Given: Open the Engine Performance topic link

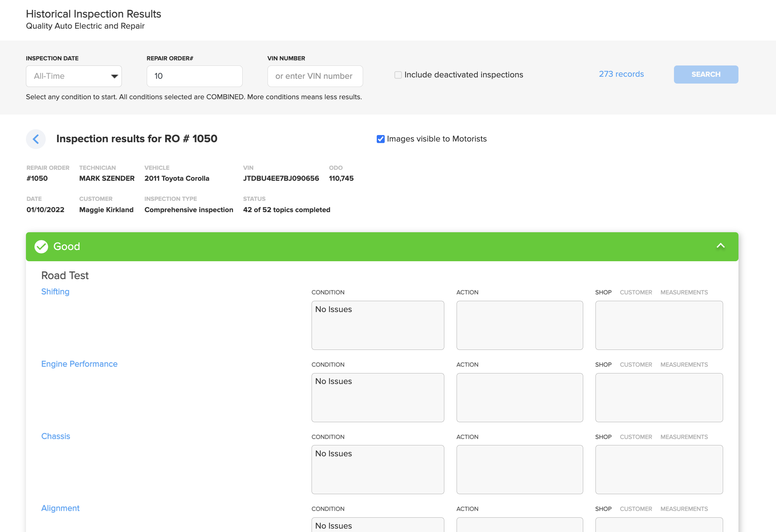Looking at the screenshot, I should coord(79,364).
